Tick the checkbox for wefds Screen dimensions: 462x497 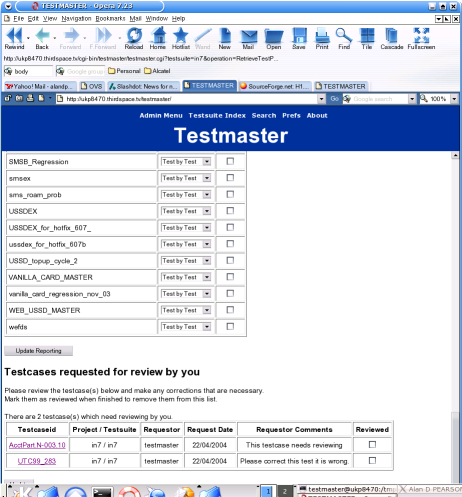click(x=230, y=326)
